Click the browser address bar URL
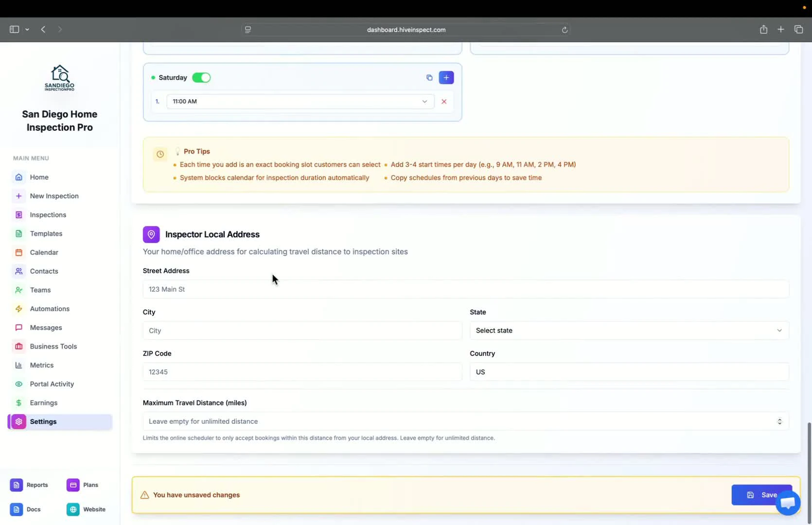This screenshot has width=812, height=525. pyautogui.click(x=406, y=30)
